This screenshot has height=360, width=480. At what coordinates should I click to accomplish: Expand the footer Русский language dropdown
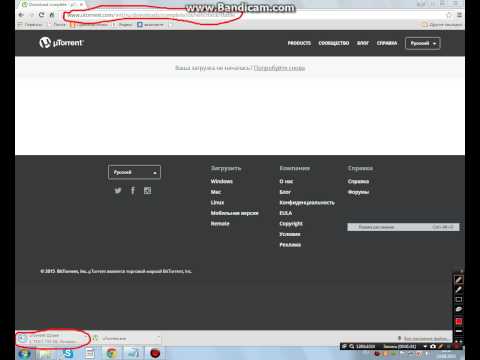coord(134,172)
